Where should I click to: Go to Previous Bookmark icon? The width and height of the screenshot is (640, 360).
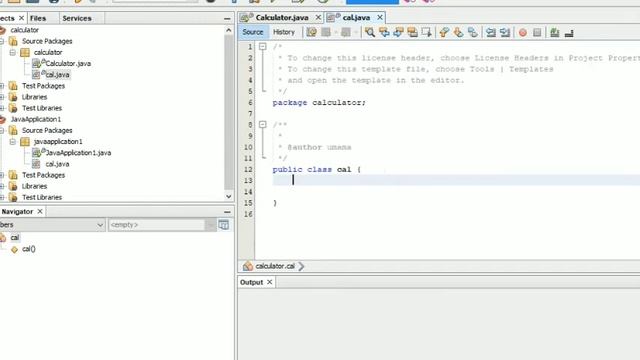click(444, 32)
